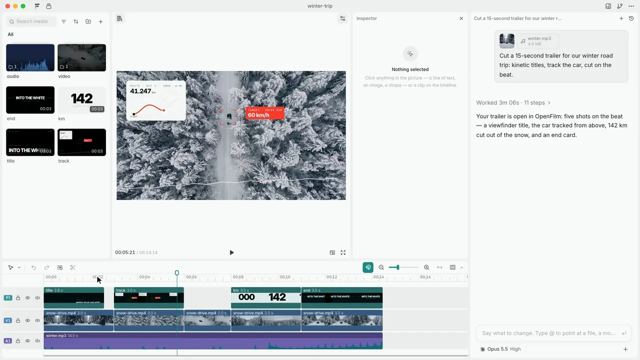Select the All media filter tab

[11, 34]
